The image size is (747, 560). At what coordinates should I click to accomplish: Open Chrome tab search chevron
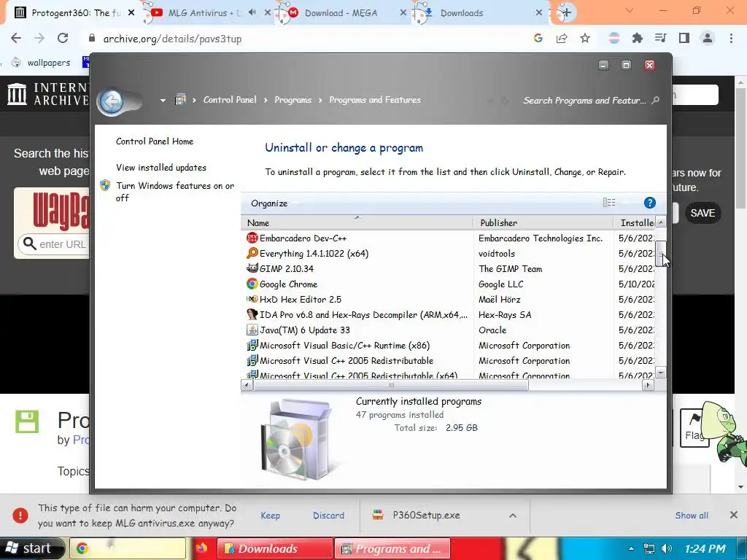[x=630, y=10]
